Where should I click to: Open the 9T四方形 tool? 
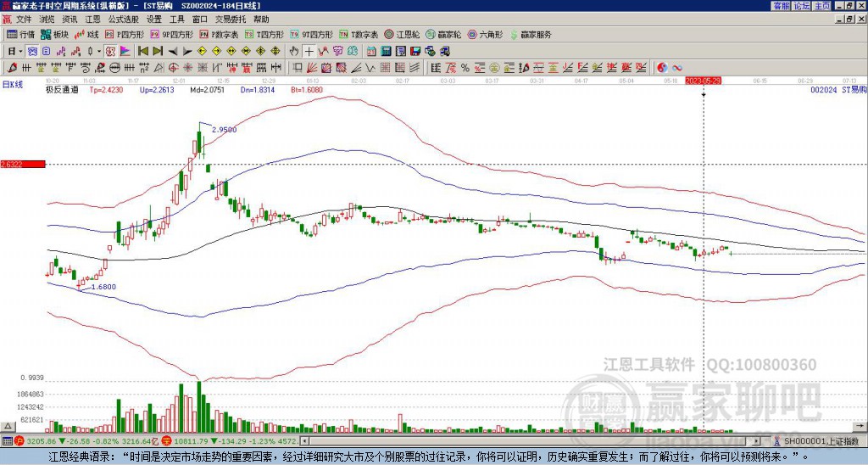coord(312,34)
